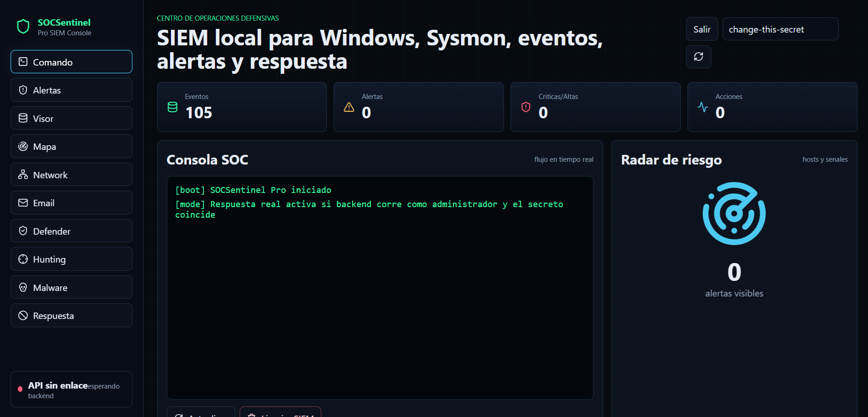Open the Alertas section in the sidebar
Image resolution: width=868 pixels, height=417 pixels.
pos(71,90)
